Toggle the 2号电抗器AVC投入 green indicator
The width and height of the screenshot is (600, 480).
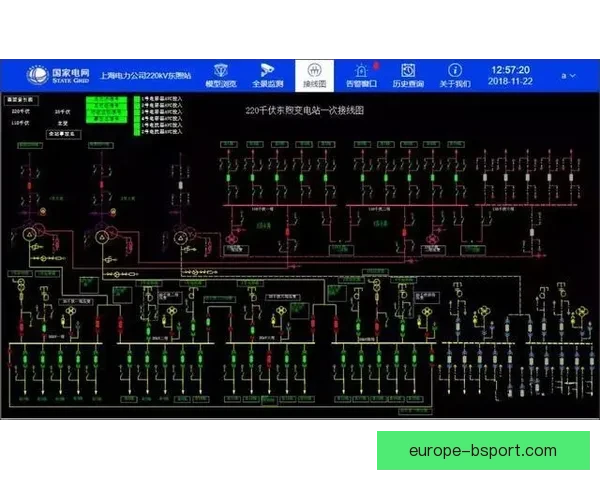click(x=137, y=132)
